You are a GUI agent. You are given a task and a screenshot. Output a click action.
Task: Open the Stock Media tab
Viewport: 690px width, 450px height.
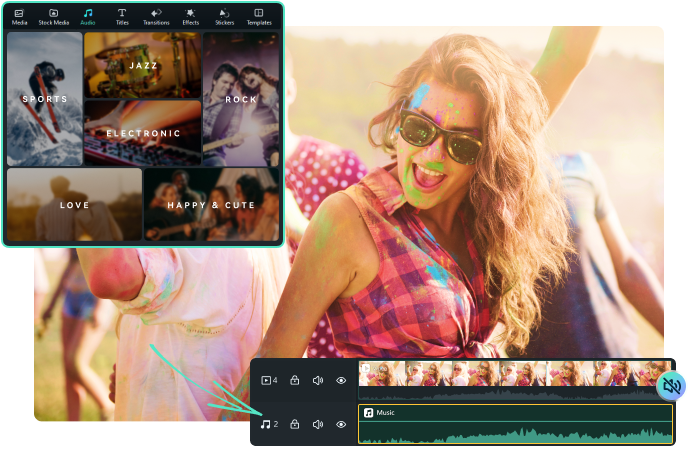[54, 17]
